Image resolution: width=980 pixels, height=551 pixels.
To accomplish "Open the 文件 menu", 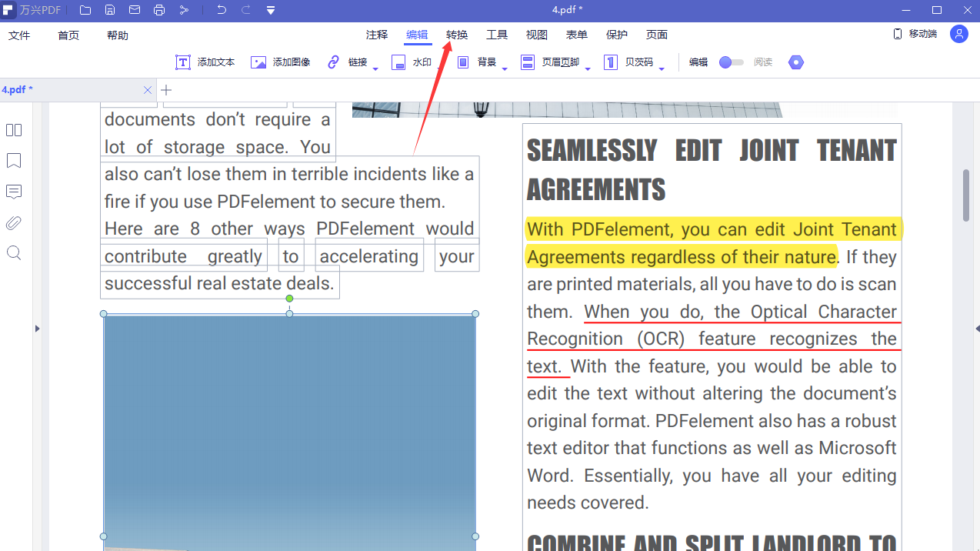I will (x=19, y=35).
